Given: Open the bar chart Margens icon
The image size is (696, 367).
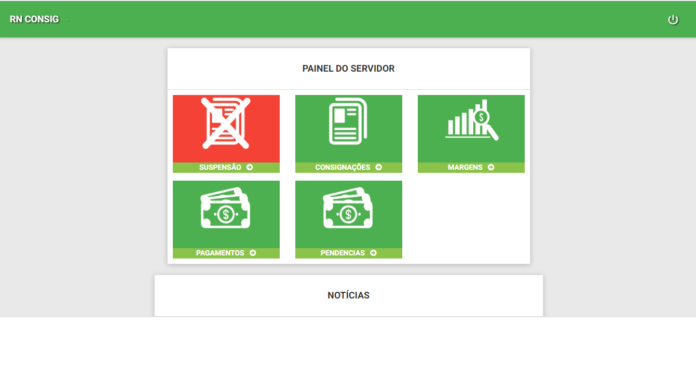Looking at the screenshot, I should pos(472,120).
